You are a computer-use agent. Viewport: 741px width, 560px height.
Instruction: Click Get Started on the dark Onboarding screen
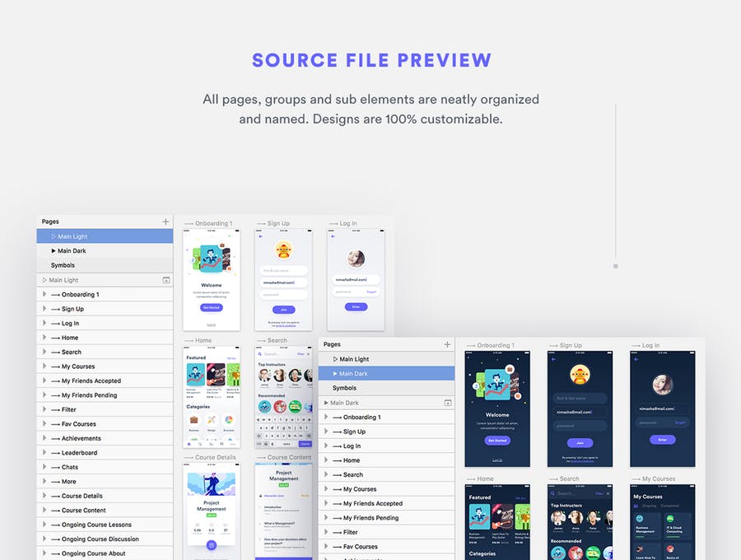pos(497,441)
